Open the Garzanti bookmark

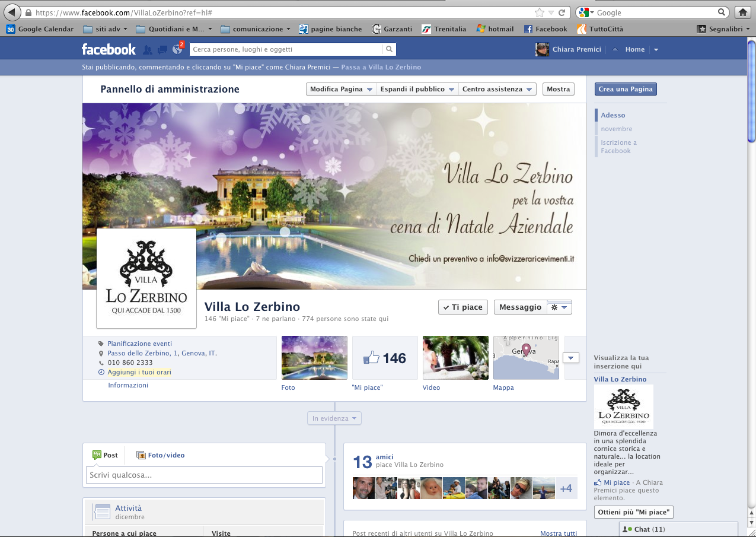click(391, 28)
